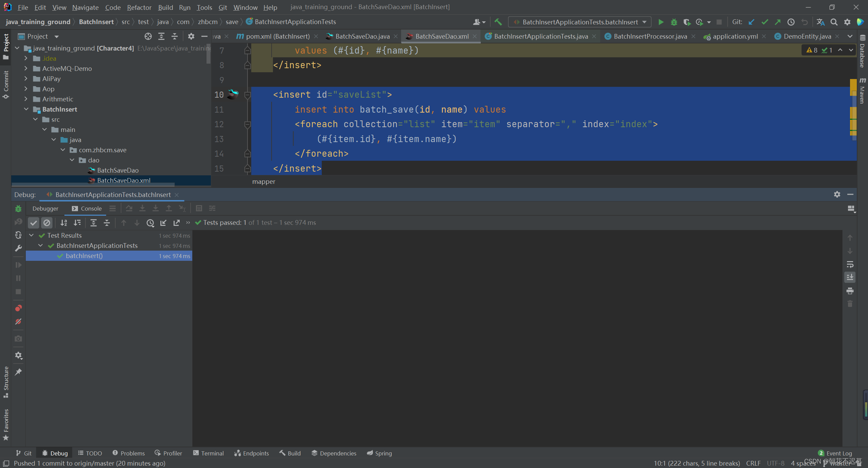Click Git update project arrow icon
Viewport: 868px width, 468px height.
click(x=751, y=22)
